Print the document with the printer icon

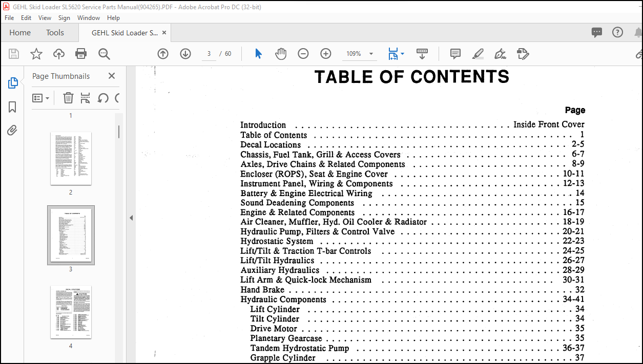(81, 54)
